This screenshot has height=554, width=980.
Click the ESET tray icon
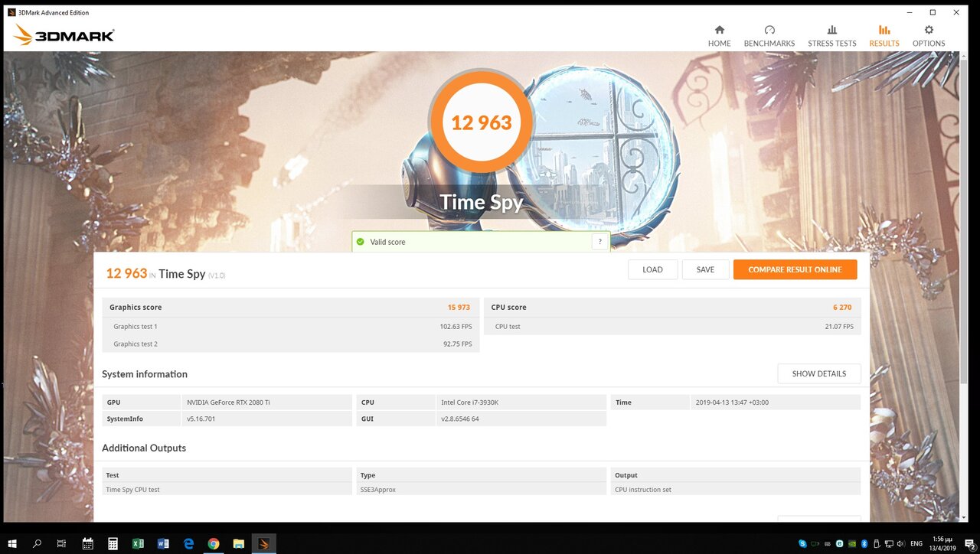(x=839, y=543)
